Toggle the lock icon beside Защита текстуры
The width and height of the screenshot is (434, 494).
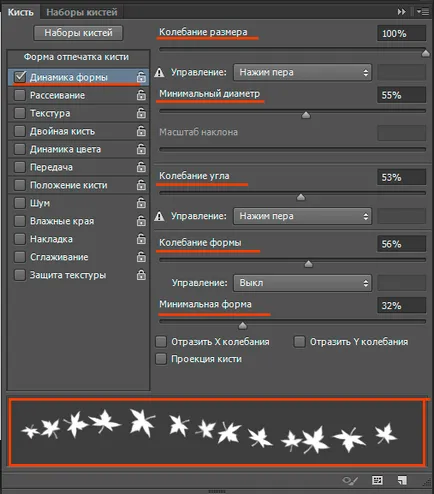point(141,275)
